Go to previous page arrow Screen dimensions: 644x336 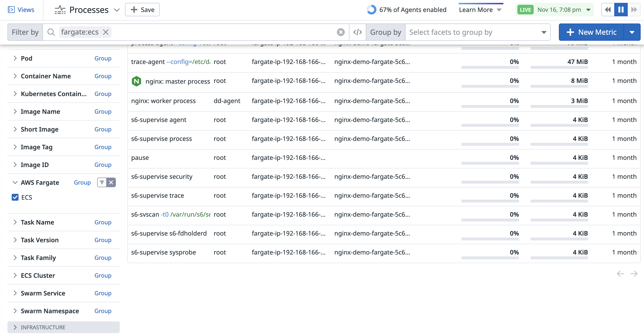pos(620,274)
